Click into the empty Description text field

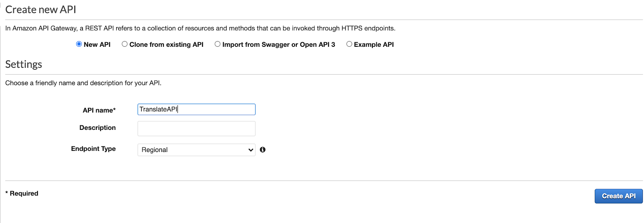[196, 129]
